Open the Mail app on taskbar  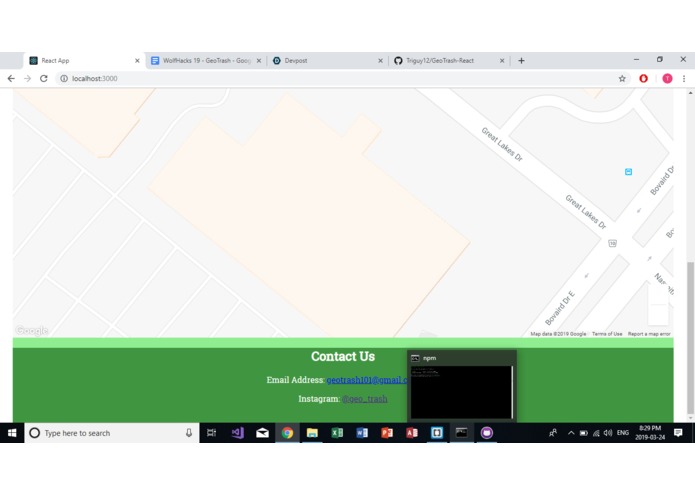tap(262, 433)
